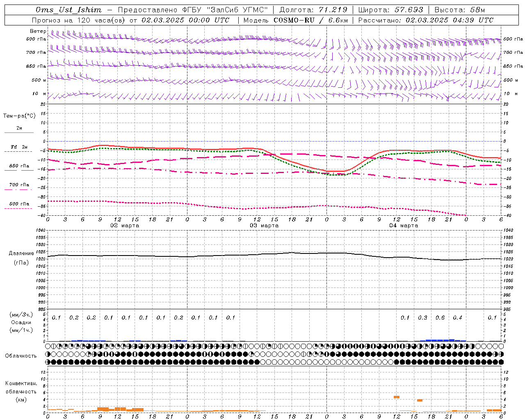Select the 03 марта date label
This screenshot has height=420, width=525.
click(265, 226)
